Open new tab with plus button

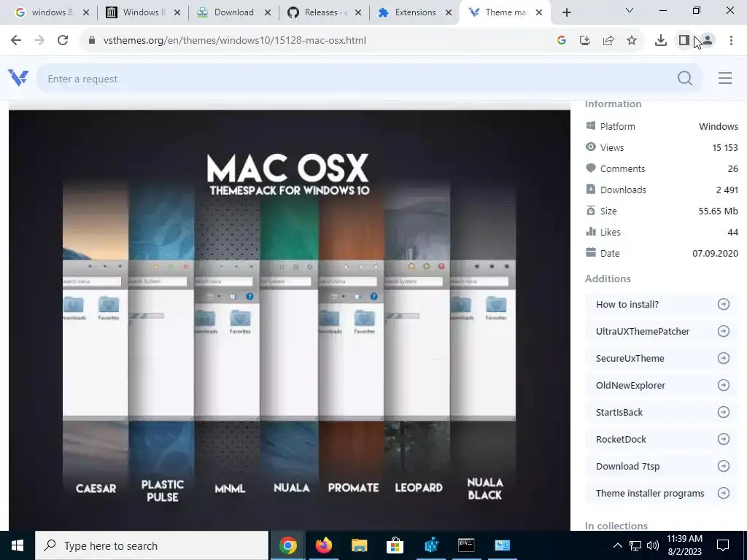[x=566, y=12]
